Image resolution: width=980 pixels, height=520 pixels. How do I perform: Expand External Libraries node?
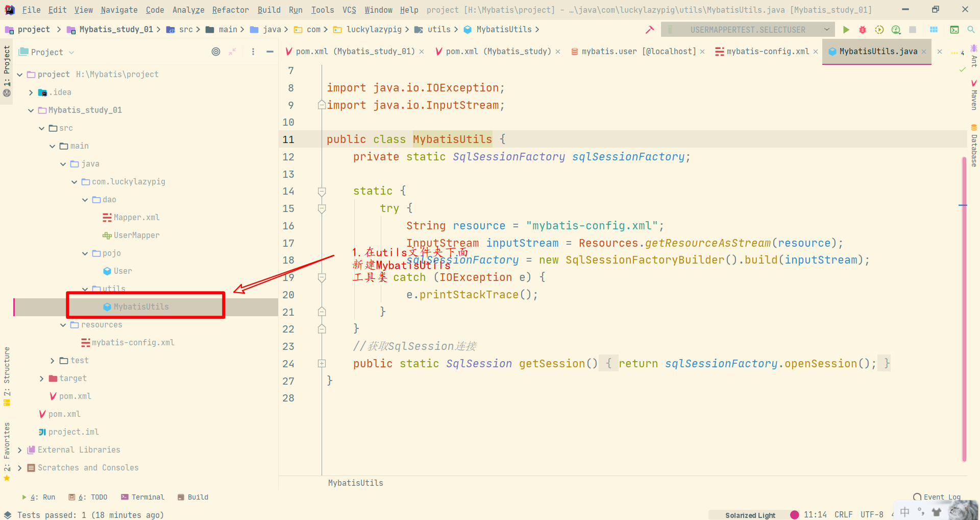click(x=19, y=450)
